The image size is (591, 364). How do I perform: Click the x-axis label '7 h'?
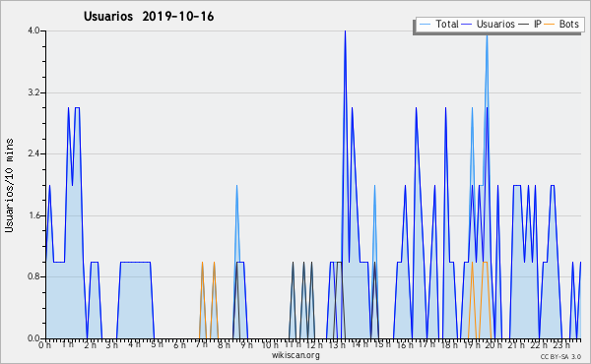point(201,344)
